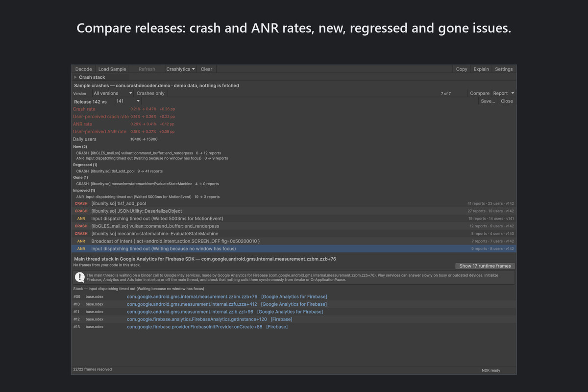The height and width of the screenshot is (392, 588).
Task: Click the NDK ready status indicator
Action: 491,370
